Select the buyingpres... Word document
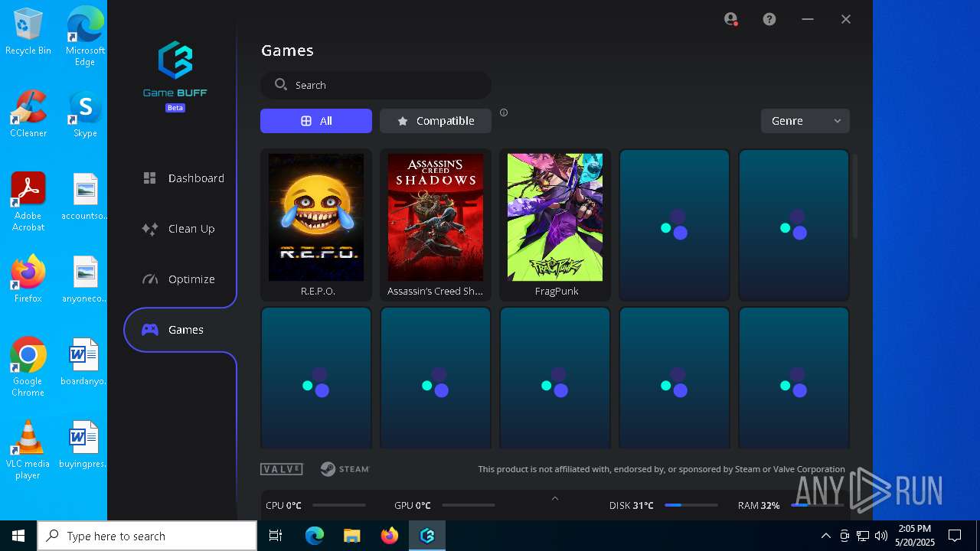980x551 pixels. (85, 444)
